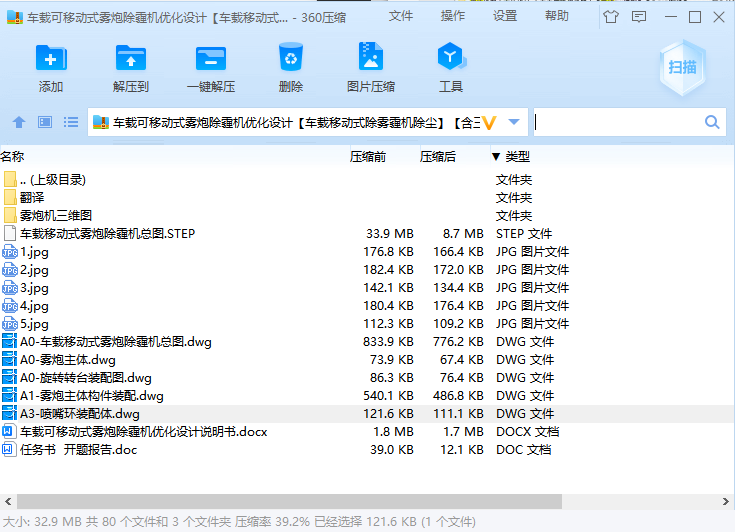Click the search magnifier icon
The image size is (735, 532).
(712, 122)
